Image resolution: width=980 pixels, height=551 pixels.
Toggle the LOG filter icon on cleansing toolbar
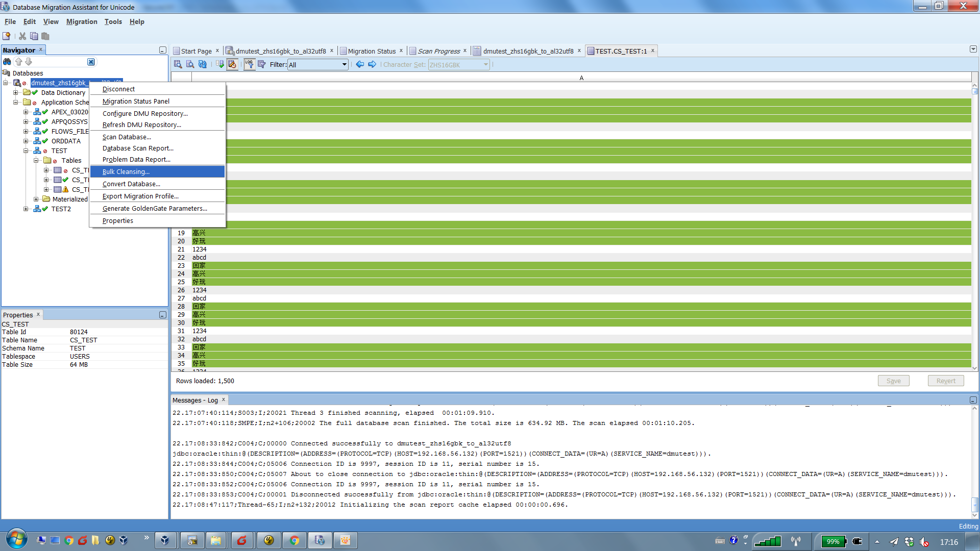click(x=249, y=64)
